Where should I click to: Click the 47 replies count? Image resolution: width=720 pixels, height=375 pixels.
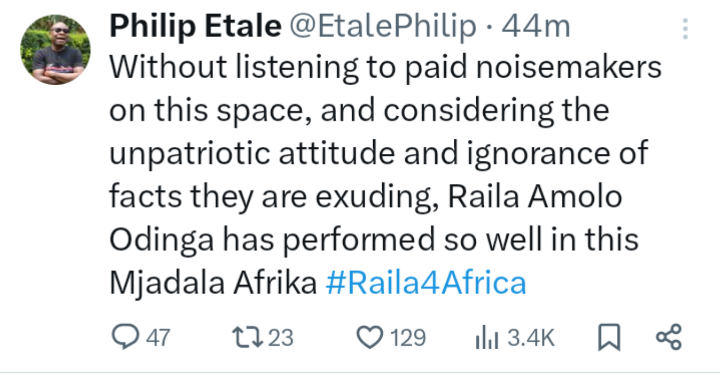point(158,338)
